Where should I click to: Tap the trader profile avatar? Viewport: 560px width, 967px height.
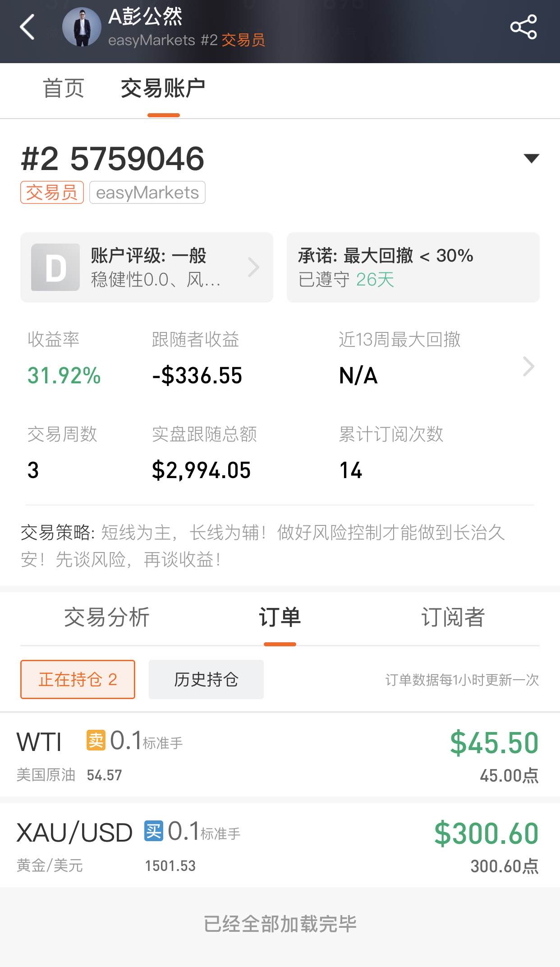[82, 27]
